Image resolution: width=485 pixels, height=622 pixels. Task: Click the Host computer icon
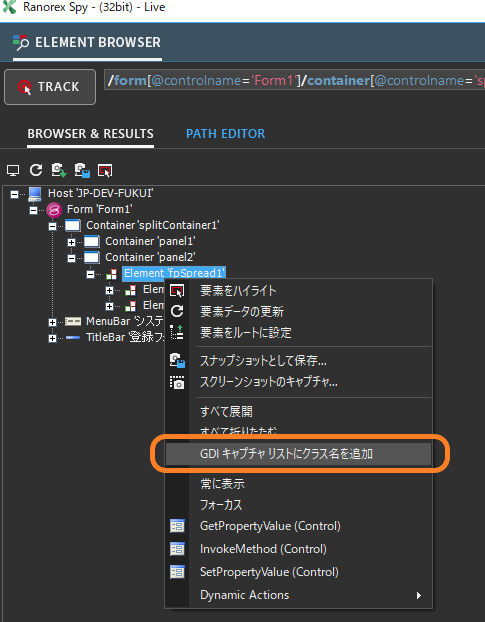point(35,194)
